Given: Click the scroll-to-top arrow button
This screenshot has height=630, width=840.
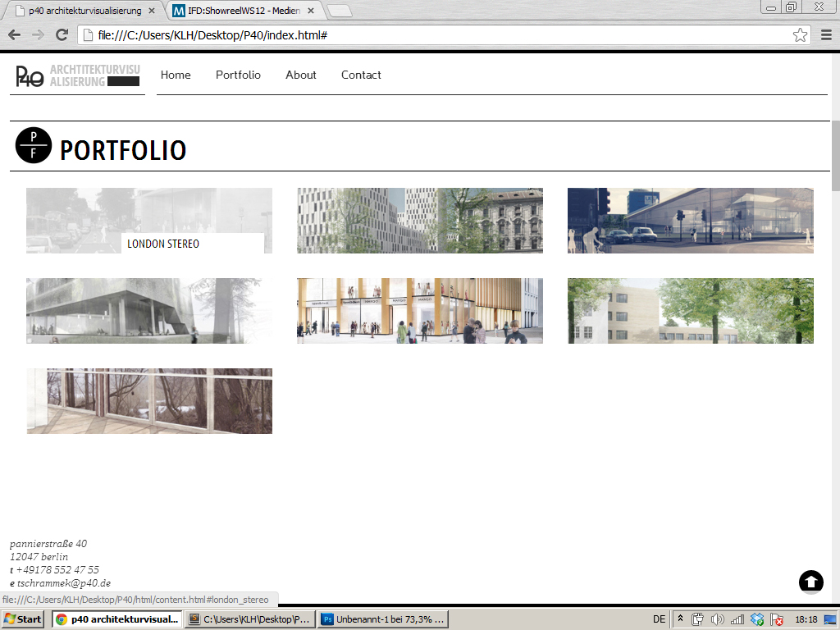Looking at the screenshot, I should pos(810,582).
